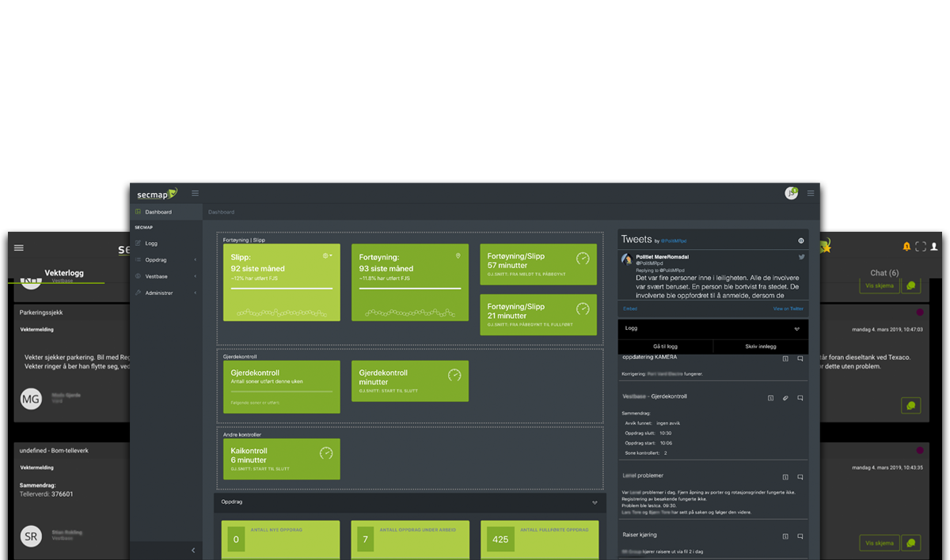The height and width of the screenshot is (560, 950).
Task: Click the Oppdrag list icon in the sidebar
Action: pos(138,259)
